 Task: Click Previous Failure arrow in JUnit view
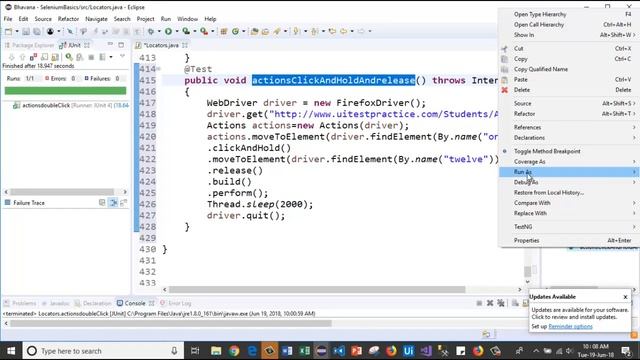[22, 57]
